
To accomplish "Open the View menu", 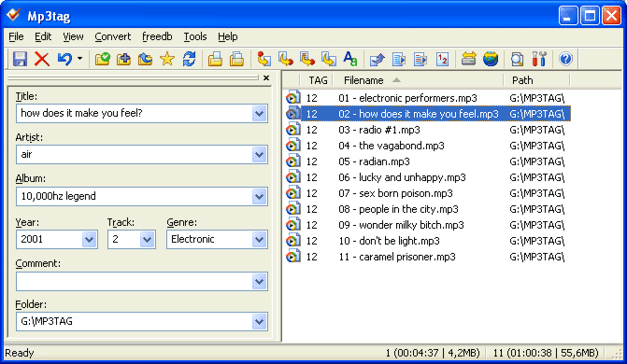I will [73, 36].
